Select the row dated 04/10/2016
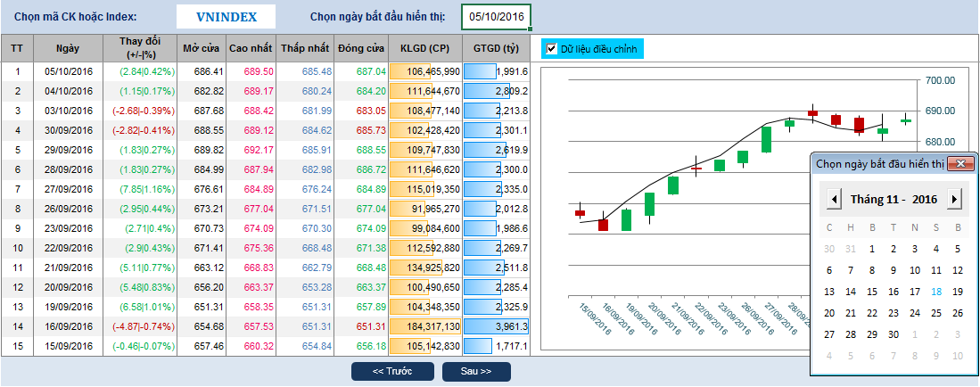Screen dimensions: 980x387 266,91
